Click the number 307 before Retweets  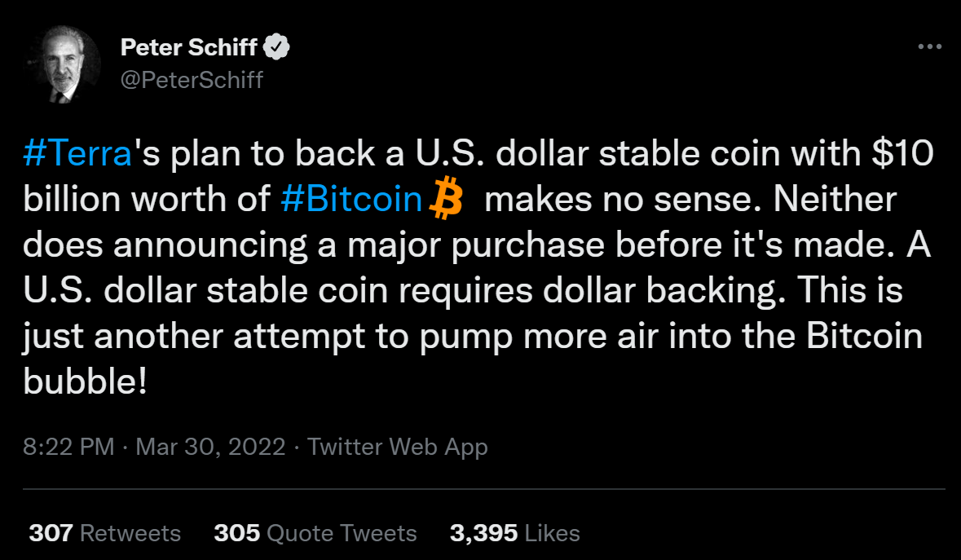[x=51, y=533]
